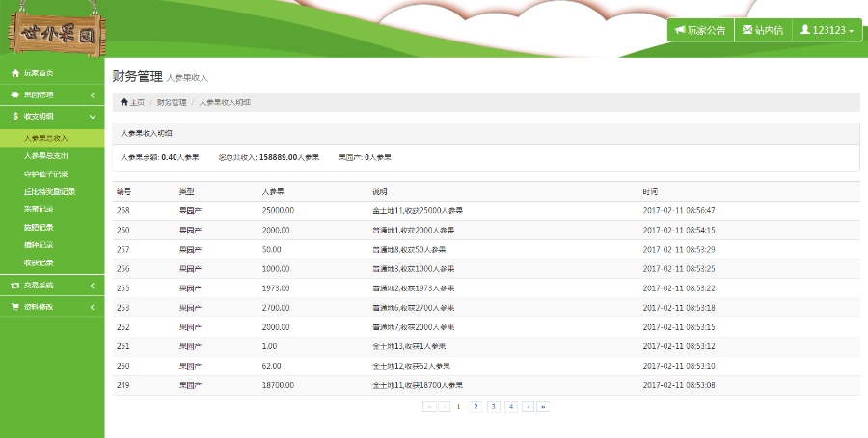Click description 金土地13,收获1人参果
The height and width of the screenshot is (438, 868).
[x=409, y=346]
